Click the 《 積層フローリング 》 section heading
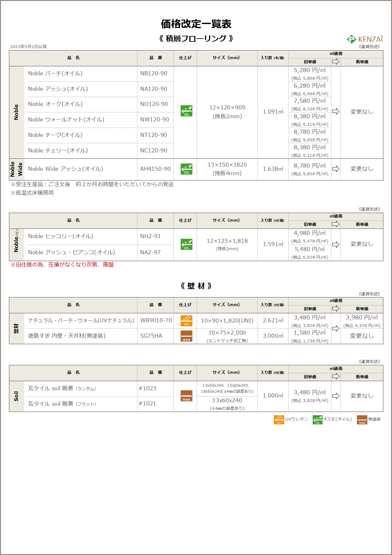392x555 pixels. click(x=196, y=39)
